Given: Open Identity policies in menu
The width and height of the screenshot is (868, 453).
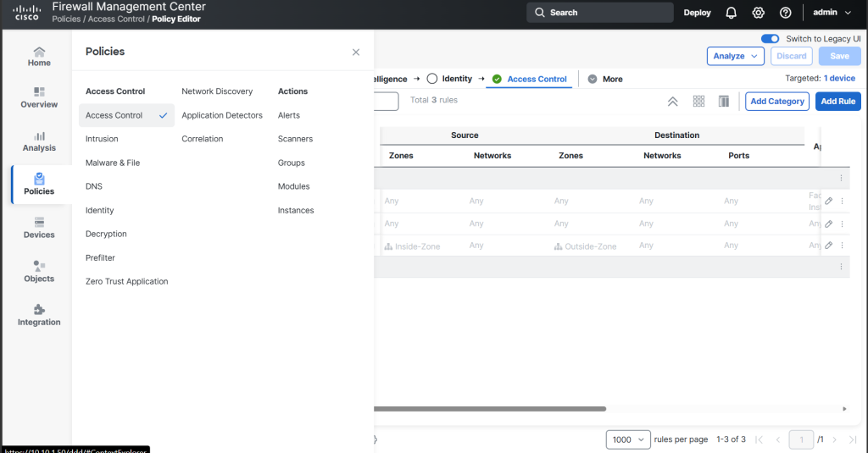Looking at the screenshot, I should [x=100, y=210].
